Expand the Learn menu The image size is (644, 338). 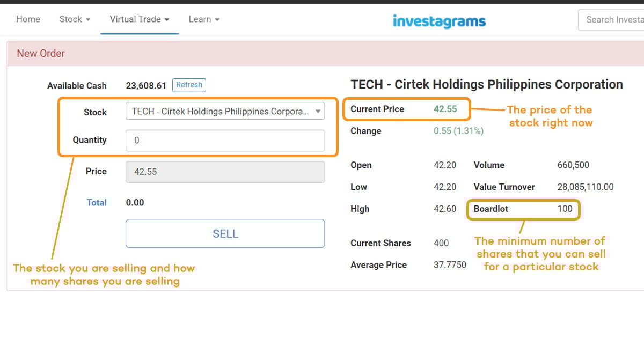[x=204, y=19]
